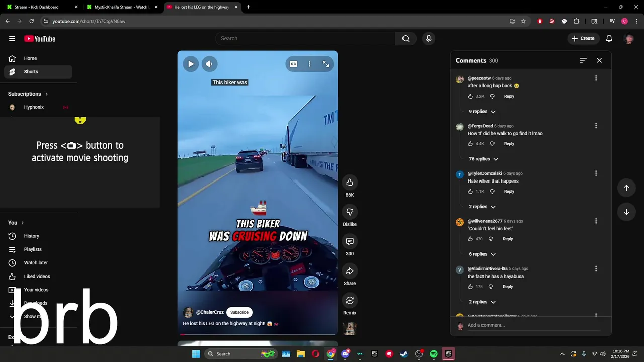Open Windows Start menu

tap(196, 354)
